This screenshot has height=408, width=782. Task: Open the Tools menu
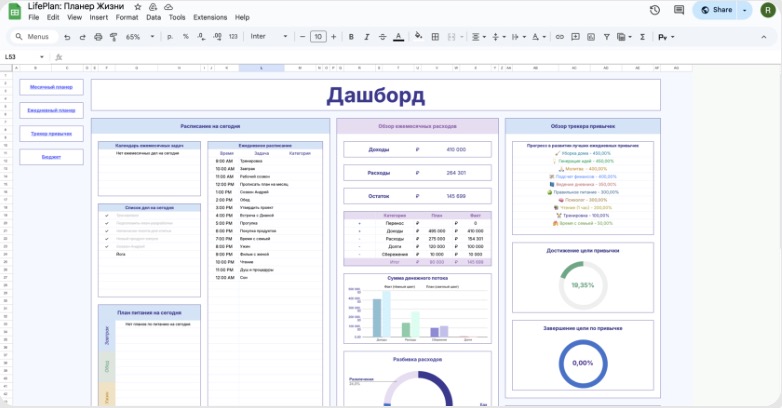point(177,17)
